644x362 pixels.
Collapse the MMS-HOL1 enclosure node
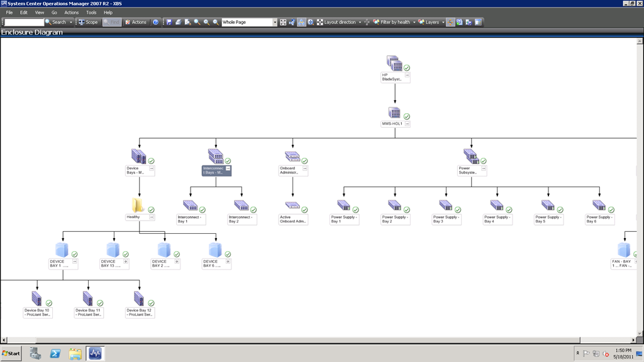click(407, 124)
